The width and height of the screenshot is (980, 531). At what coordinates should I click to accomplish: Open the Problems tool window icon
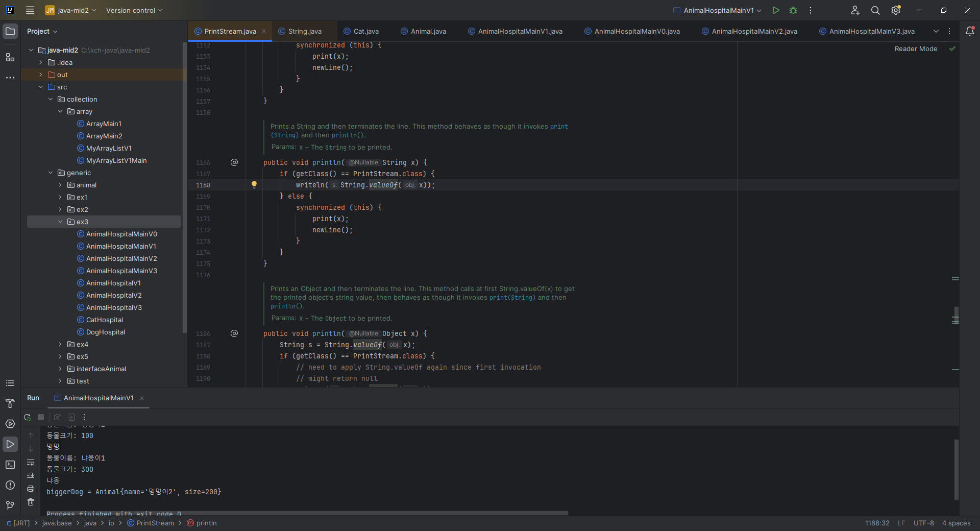pyautogui.click(x=10, y=485)
